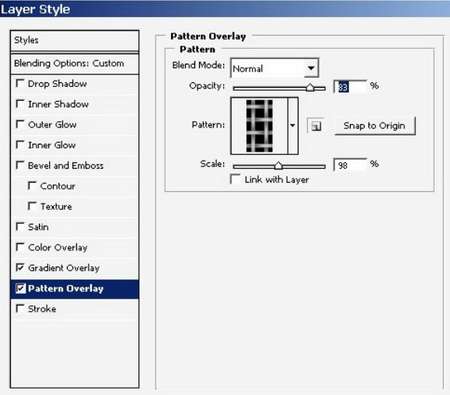This screenshot has height=395, width=450.
Task: Click the Scale slider handle
Action: click(x=278, y=165)
